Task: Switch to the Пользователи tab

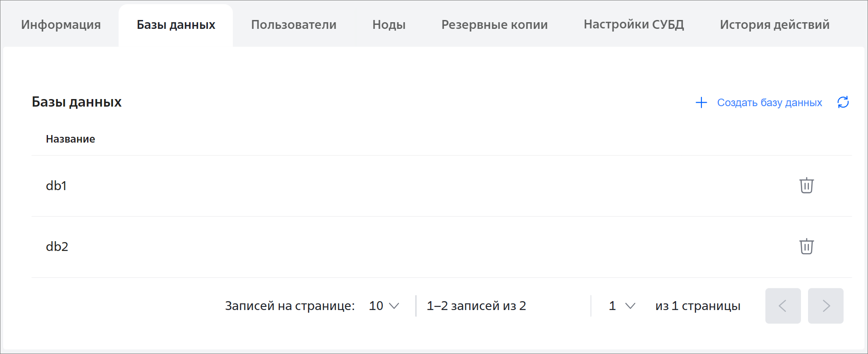Action: (x=294, y=24)
